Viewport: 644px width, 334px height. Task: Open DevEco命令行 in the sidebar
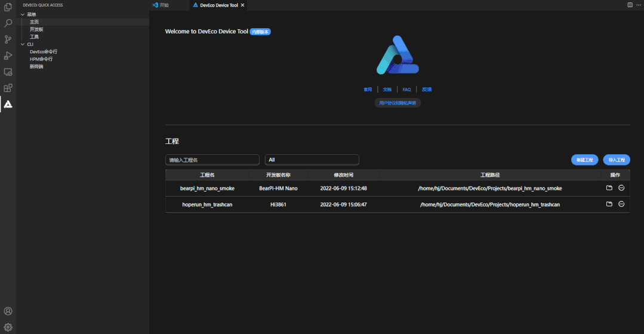pos(44,51)
